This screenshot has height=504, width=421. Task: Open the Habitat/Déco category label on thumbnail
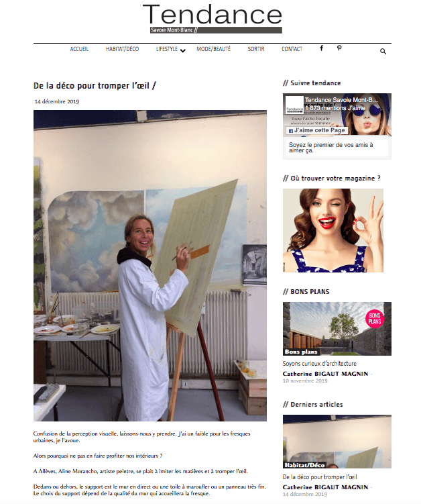click(304, 465)
